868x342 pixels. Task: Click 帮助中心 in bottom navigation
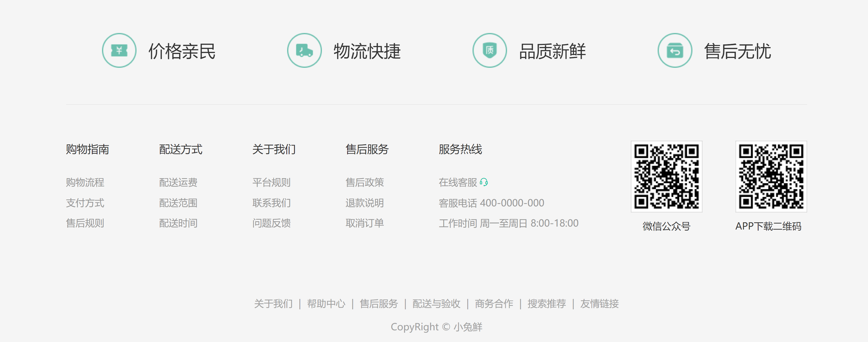[326, 303]
